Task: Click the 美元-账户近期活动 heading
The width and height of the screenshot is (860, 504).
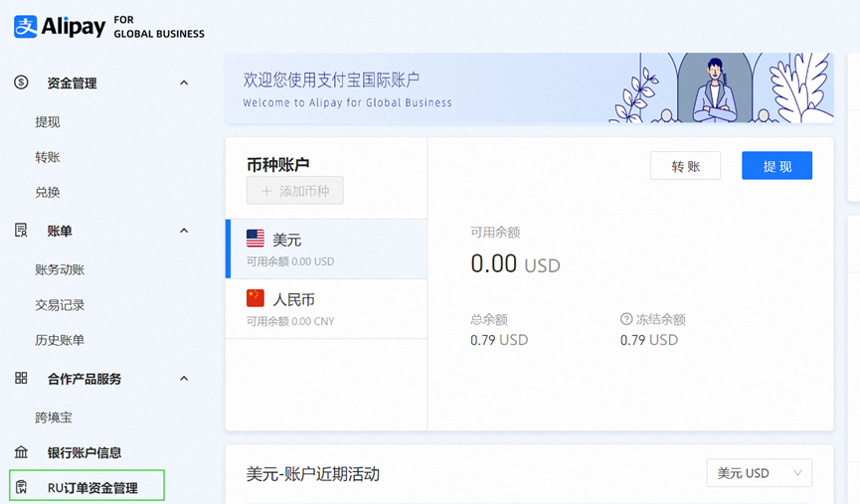Action: click(x=312, y=474)
